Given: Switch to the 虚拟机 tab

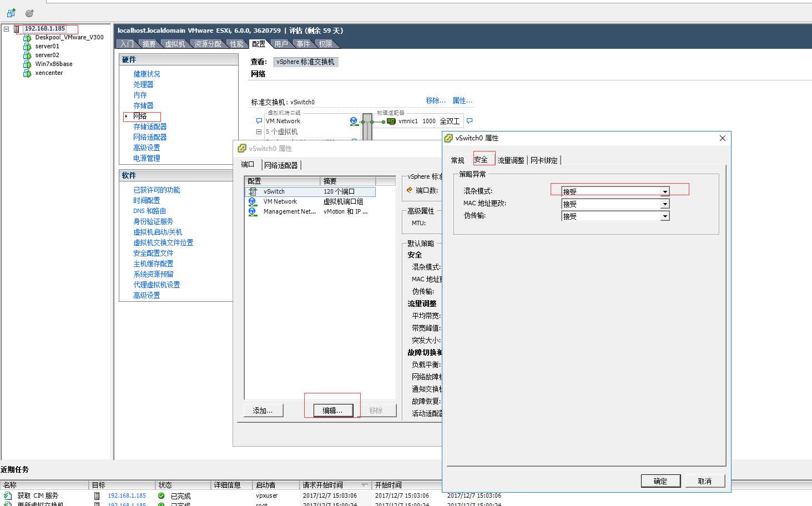Looking at the screenshot, I should (175, 44).
